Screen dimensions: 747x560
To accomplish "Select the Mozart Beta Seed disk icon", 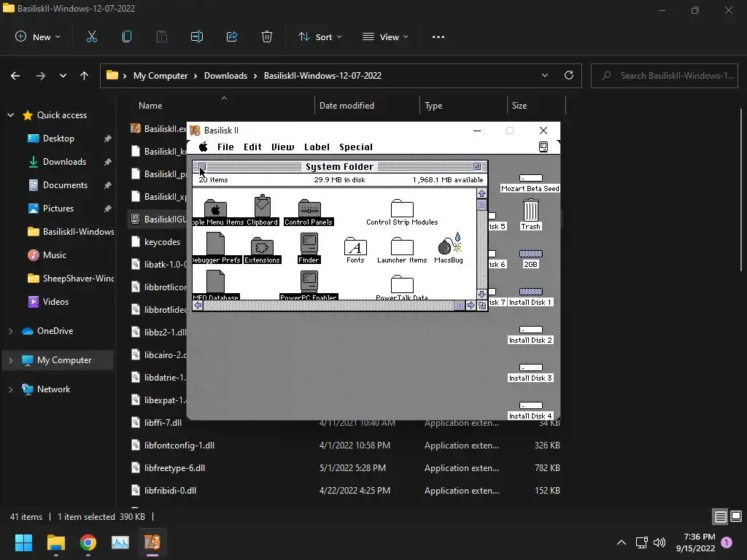I will point(531,178).
